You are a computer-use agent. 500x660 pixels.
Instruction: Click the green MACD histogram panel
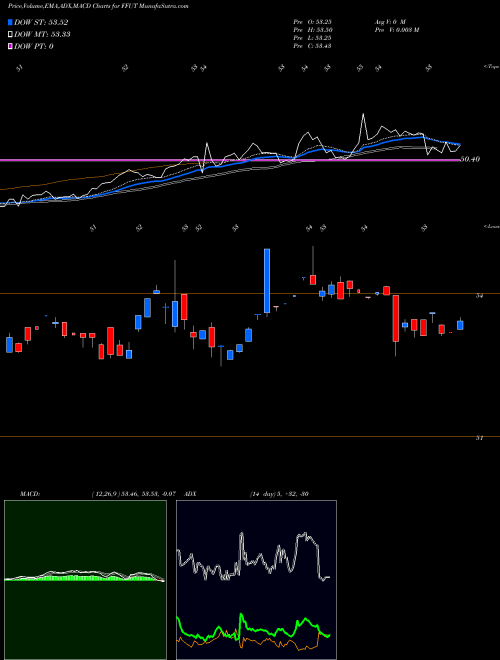[x=85, y=580]
